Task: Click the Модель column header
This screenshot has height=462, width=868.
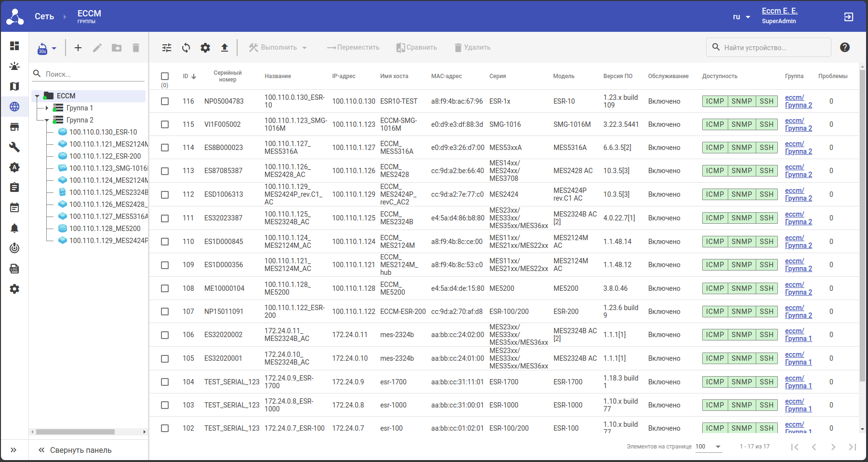Action: [564, 76]
